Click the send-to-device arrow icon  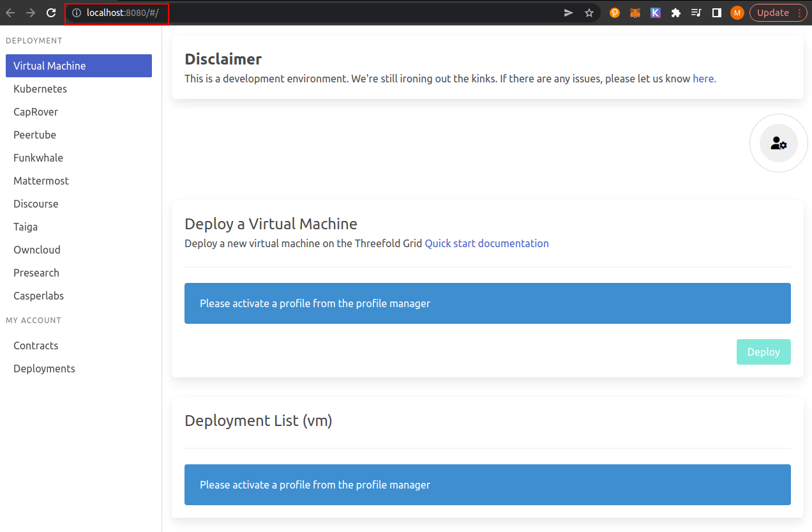coord(568,12)
